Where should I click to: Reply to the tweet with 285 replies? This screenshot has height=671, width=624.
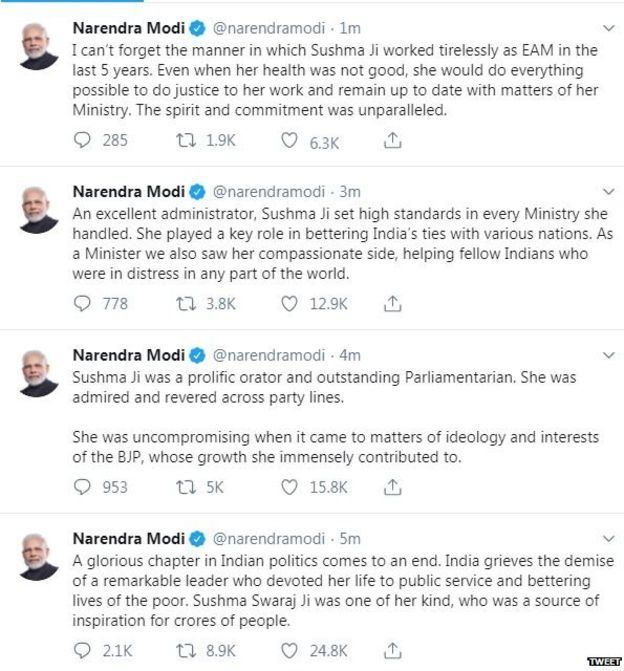coord(83,141)
